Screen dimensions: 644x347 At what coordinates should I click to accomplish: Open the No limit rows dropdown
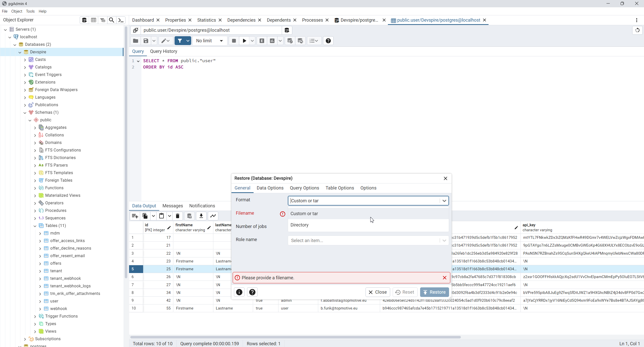coord(210,41)
